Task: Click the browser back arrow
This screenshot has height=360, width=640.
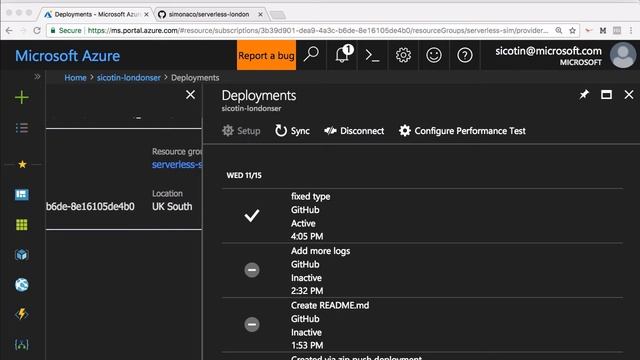Action: coord(9,31)
